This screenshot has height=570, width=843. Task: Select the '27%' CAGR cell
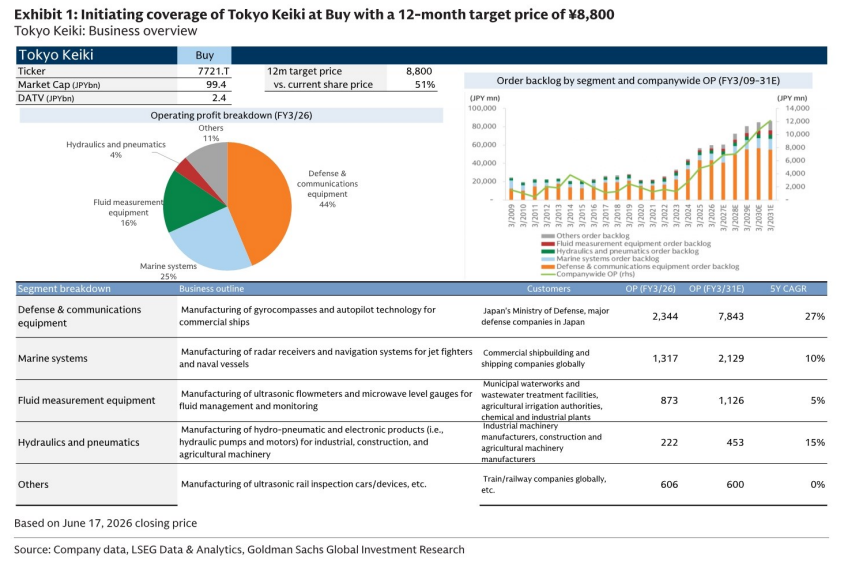point(815,317)
